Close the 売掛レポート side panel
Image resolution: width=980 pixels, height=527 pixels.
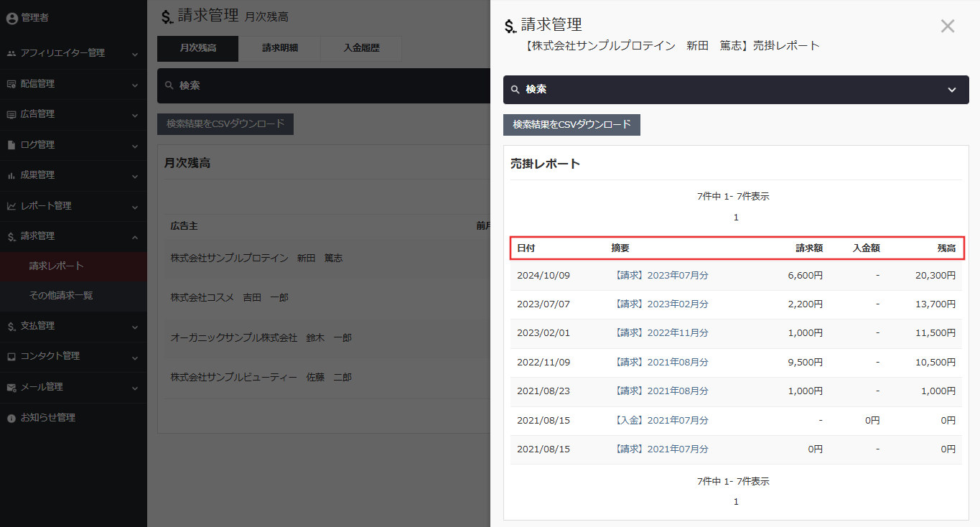(x=948, y=27)
